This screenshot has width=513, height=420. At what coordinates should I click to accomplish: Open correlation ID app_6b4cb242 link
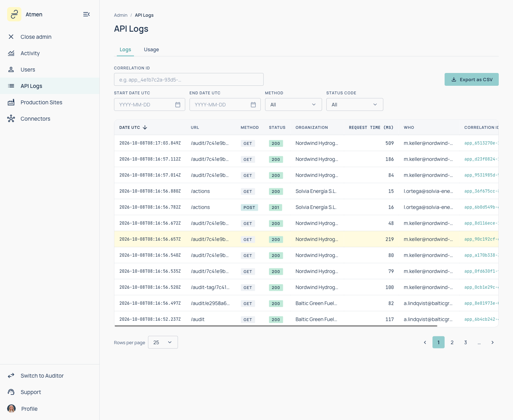pyautogui.click(x=481, y=319)
